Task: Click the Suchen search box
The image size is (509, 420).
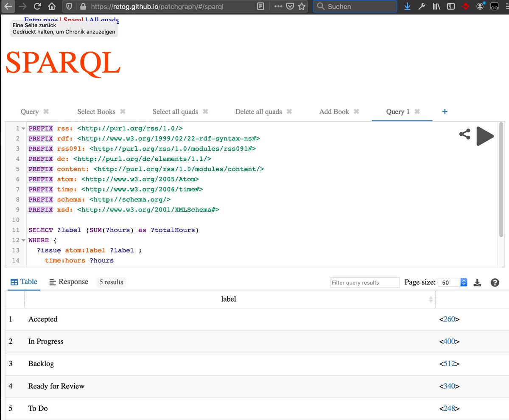Action: [x=355, y=6]
